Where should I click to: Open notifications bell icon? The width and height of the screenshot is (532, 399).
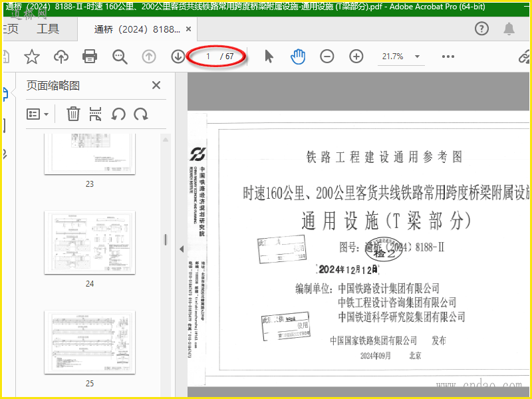point(509,29)
